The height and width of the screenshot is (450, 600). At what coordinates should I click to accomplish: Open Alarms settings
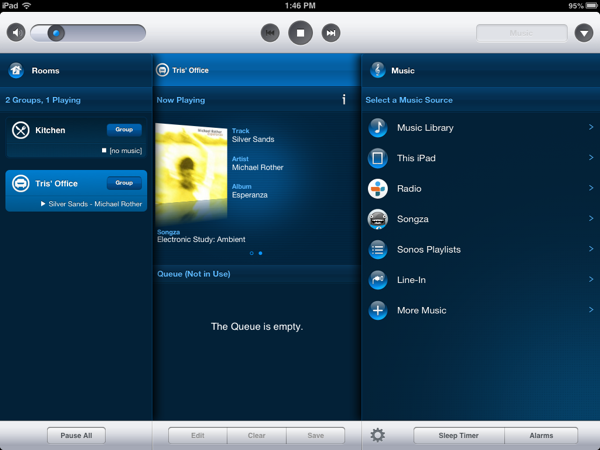[x=541, y=436]
